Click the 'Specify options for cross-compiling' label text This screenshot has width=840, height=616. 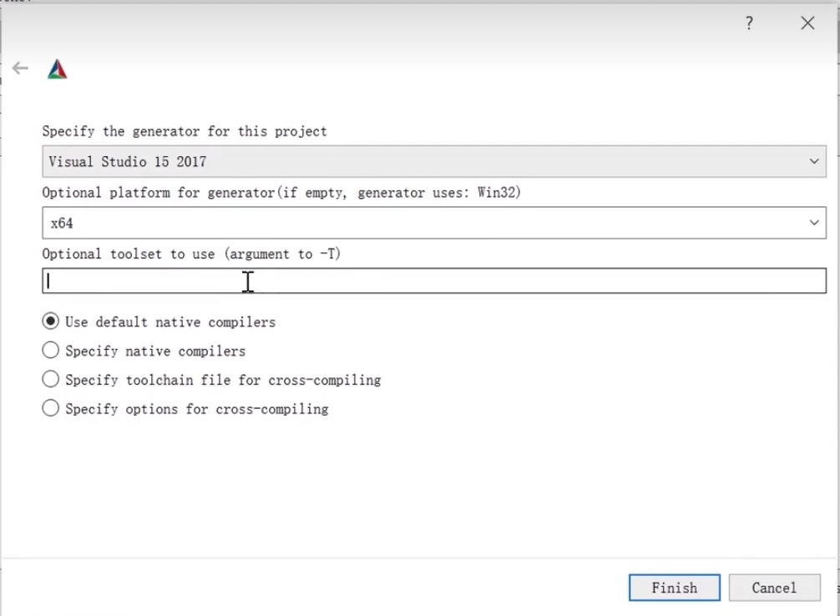[197, 409]
